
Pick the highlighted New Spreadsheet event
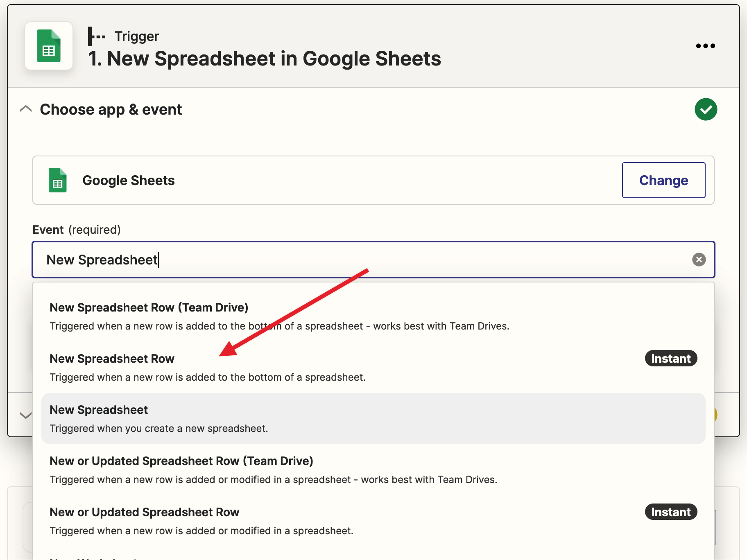point(99,410)
